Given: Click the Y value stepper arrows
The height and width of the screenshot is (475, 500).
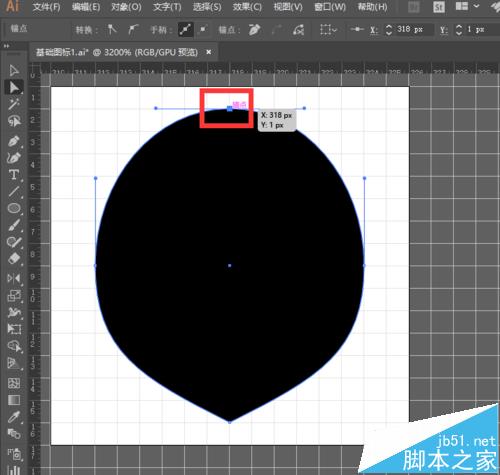Looking at the screenshot, I should coord(459,30).
